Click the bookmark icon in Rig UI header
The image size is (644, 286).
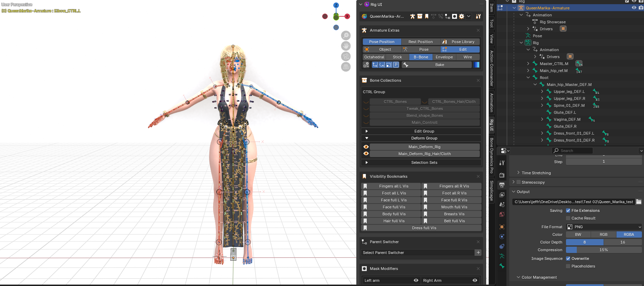coord(427,16)
